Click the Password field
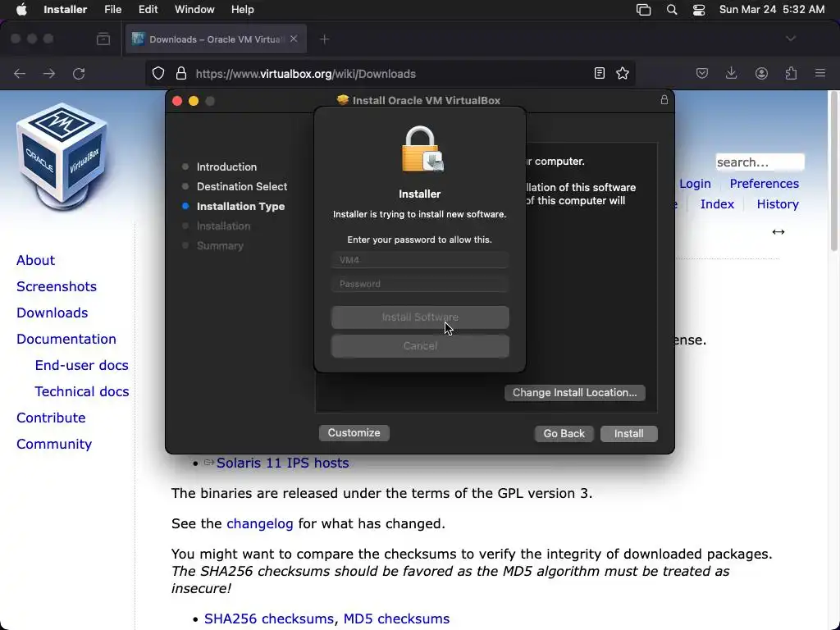 [x=420, y=284]
